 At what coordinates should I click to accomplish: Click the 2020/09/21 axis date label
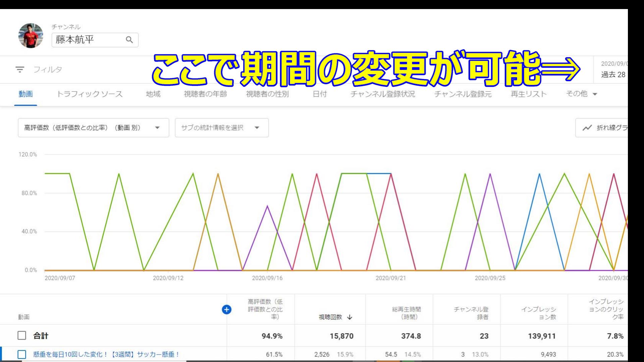pos(391,278)
